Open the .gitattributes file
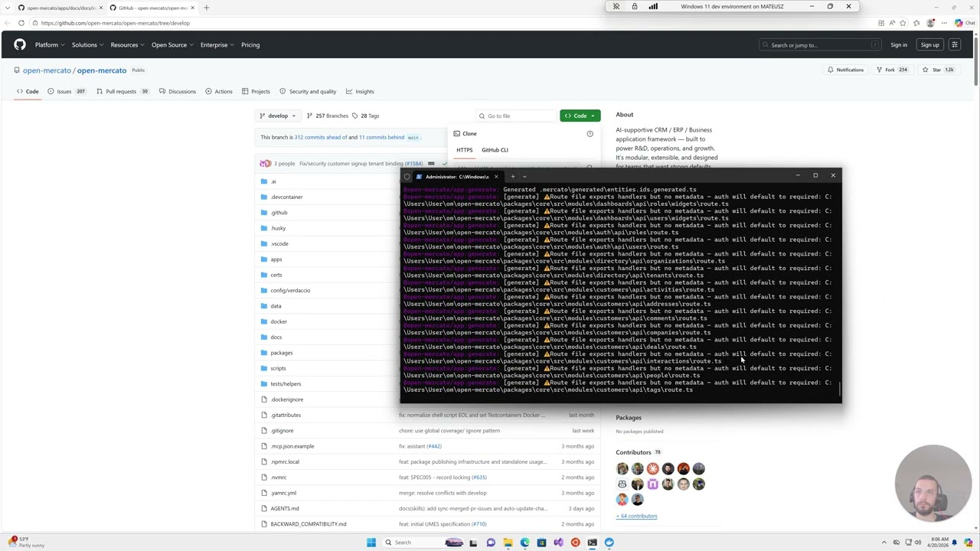 coord(286,415)
